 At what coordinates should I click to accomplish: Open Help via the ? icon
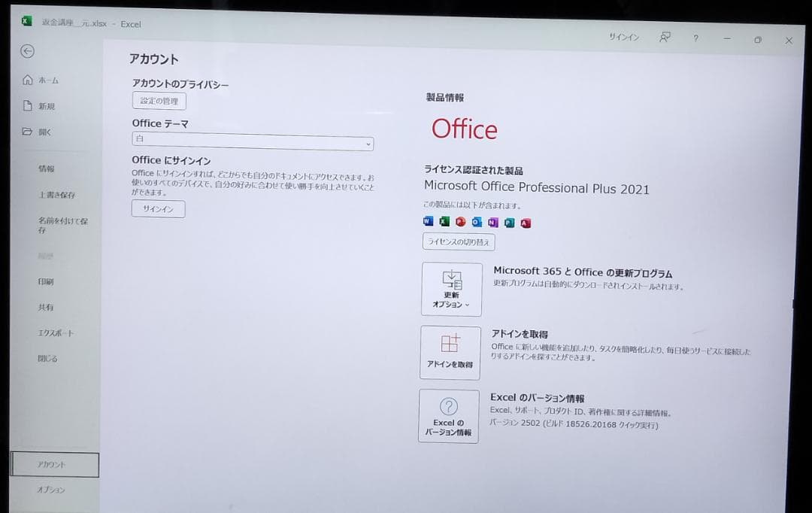point(696,39)
